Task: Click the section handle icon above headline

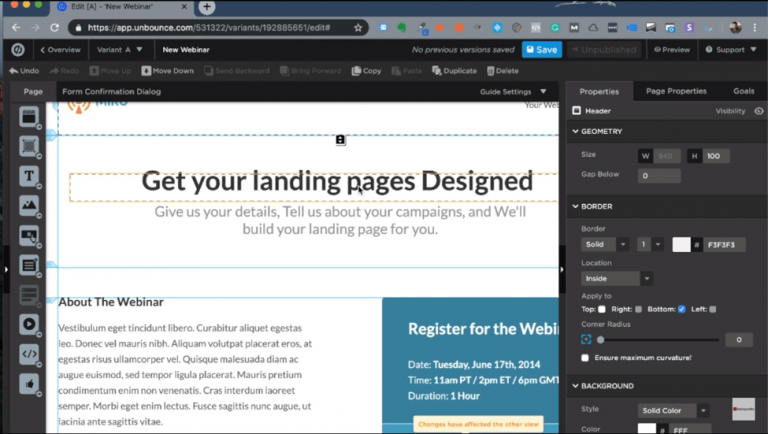Action: (x=340, y=140)
